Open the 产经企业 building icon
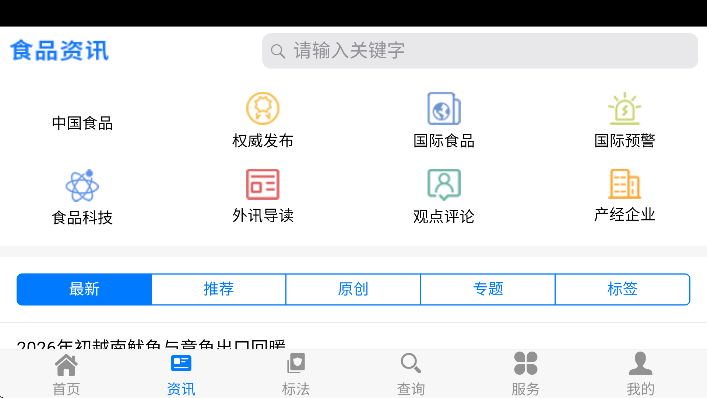The height and width of the screenshot is (398, 707). [624, 184]
